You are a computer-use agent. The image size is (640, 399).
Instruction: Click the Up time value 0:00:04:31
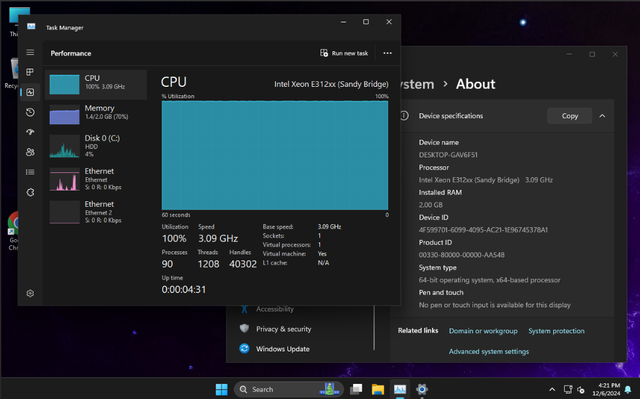(x=184, y=289)
